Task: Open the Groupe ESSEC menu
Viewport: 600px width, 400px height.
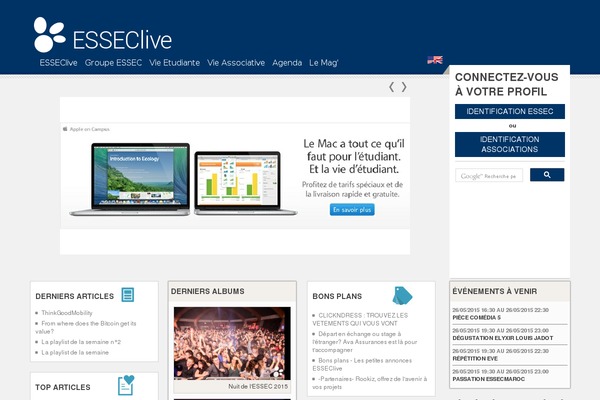Action: click(x=113, y=63)
